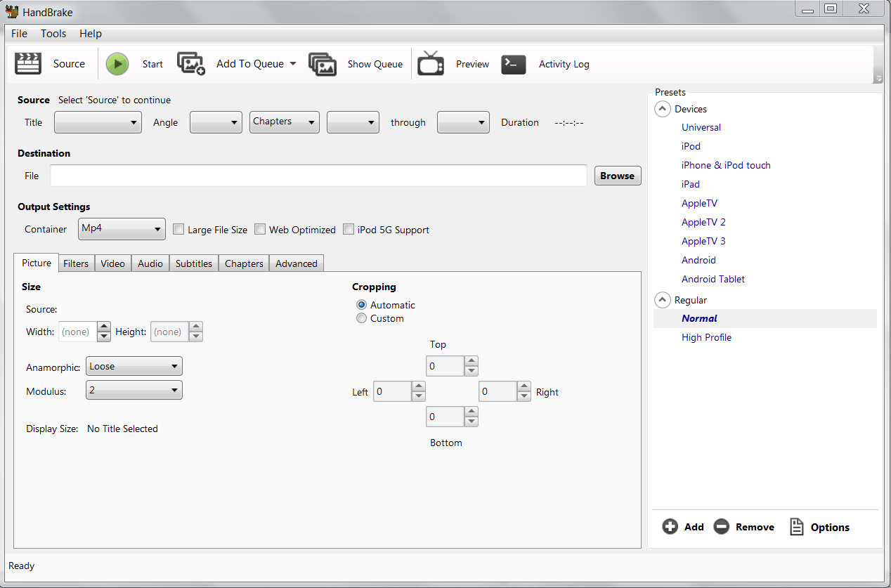Decrease the Bottom cropping value
Viewport: 891px width, 588px height.
click(x=471, y=422)
